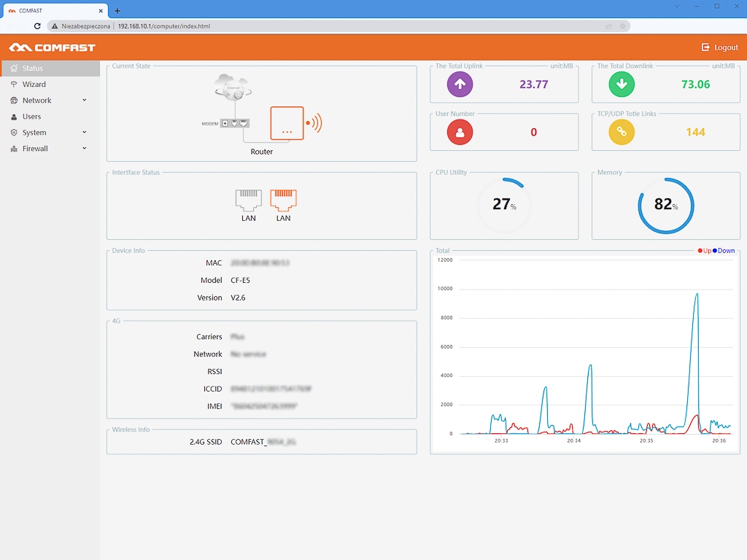Viewport: 747px width, 560px height.
Task: Toggle the Up series in chart legend
Action: [704, 251]
